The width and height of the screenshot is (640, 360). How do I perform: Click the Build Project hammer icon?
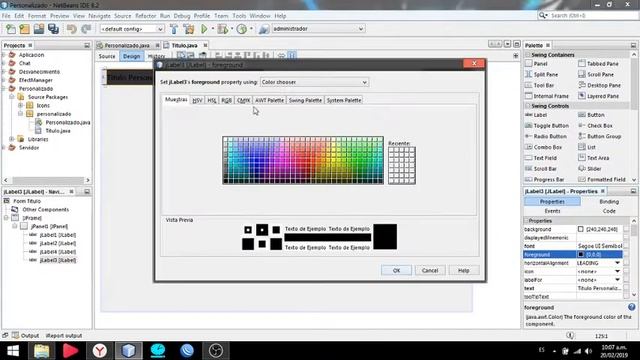174,29
